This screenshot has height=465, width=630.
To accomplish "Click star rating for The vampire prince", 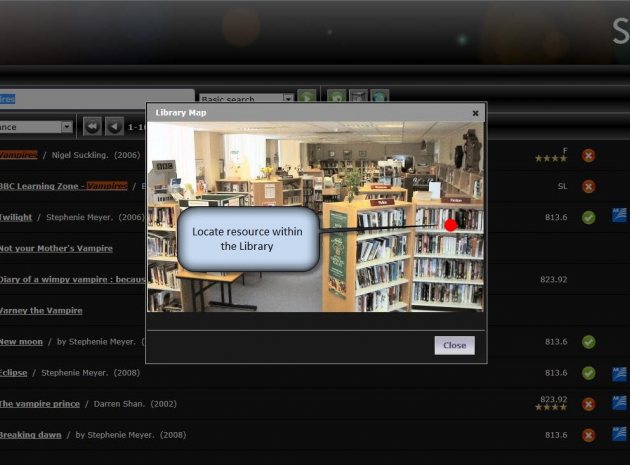I will 551,408.
